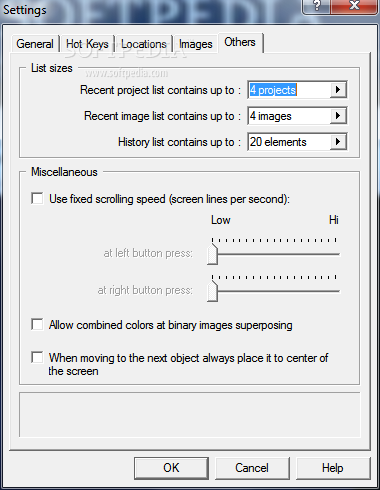
Task: Go to the Locations tab
Action: point(144,44)
